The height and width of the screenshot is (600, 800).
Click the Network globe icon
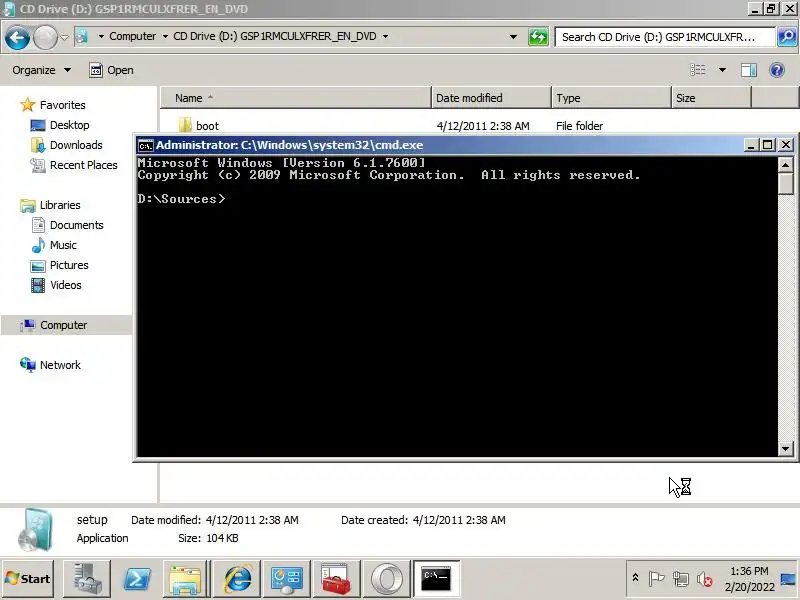tap(28, 364)
